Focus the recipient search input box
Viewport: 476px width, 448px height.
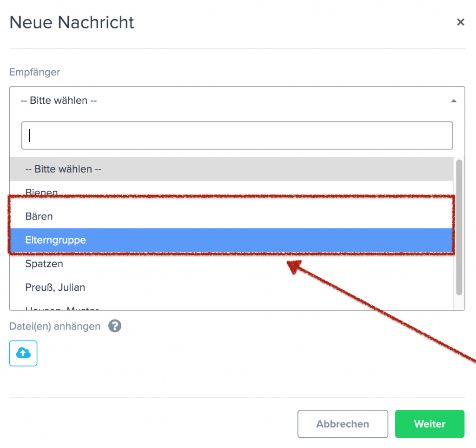pyautogui.click(x=237, y=135)
